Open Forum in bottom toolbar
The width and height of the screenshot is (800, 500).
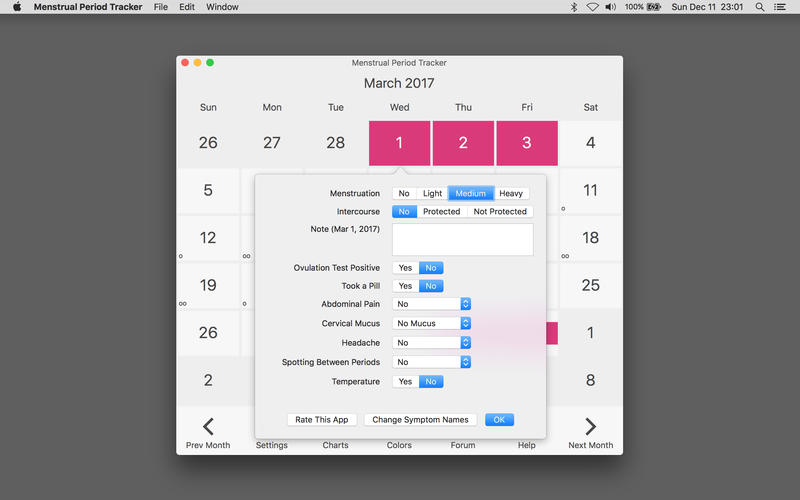463,445
